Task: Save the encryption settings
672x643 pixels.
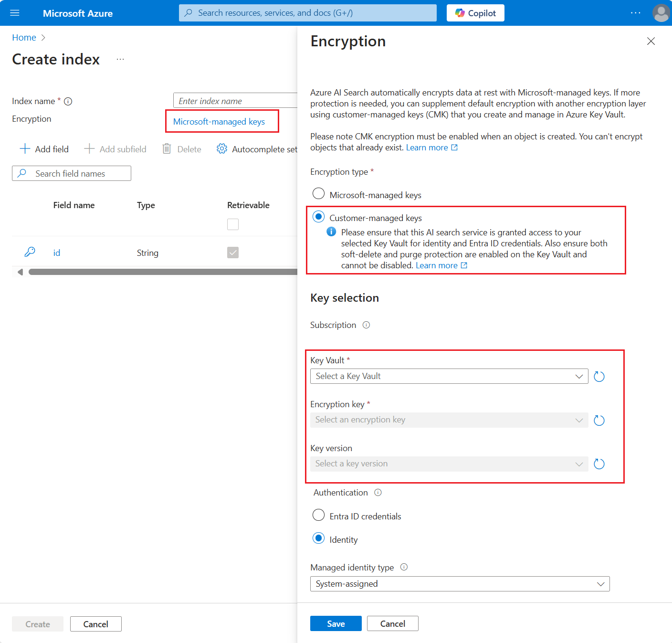Action: click(336, 623)
